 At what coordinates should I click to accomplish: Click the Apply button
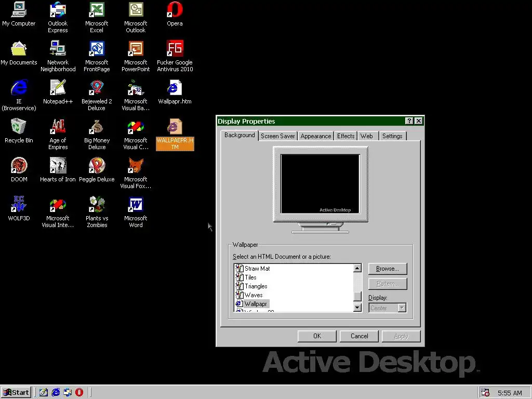click(401, 336)
